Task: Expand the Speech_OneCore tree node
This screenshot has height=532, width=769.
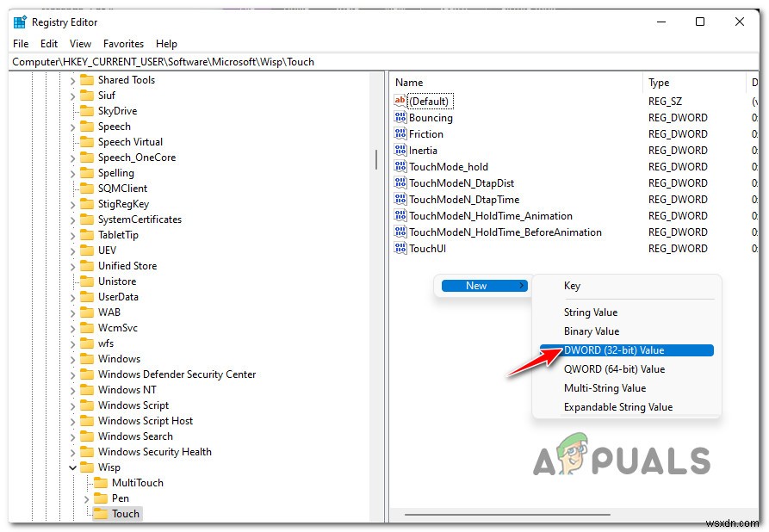Action: click(x=72, y=158)
